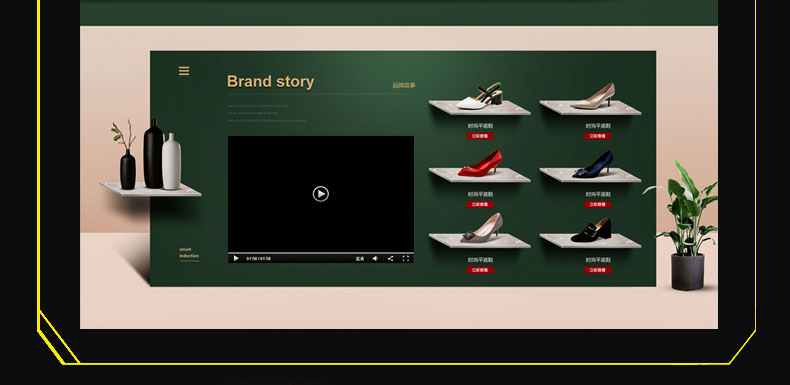This screenshot has height=385, width=790.
Task: Click red button under beige pump
Action: pyautogui.click(x=598, y=136)
